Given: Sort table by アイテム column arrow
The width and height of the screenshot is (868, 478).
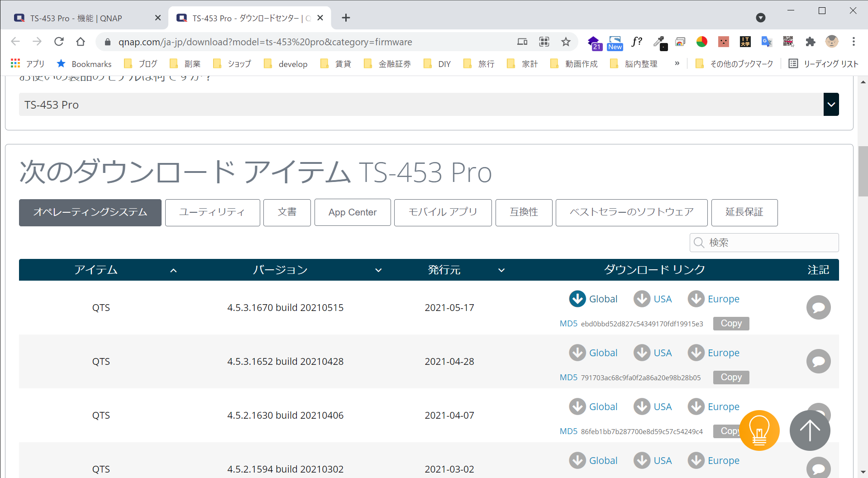Looking at the screenshot, I should 173,270.
